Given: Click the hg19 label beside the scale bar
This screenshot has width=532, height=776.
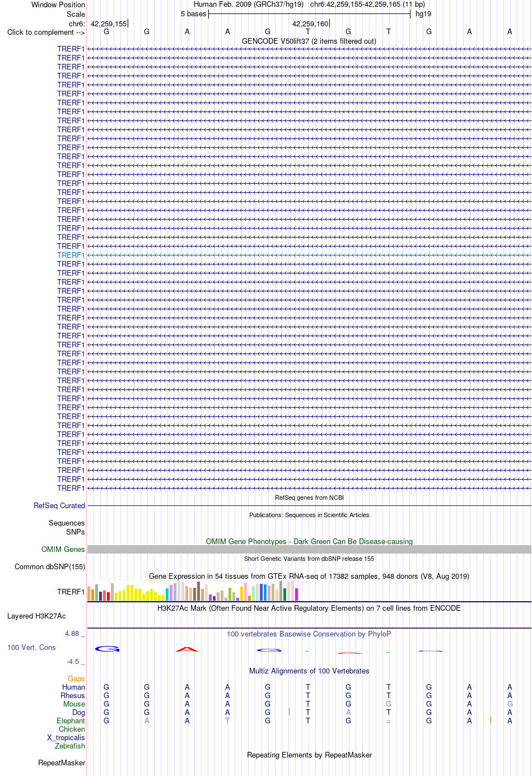Looking at the screenshot, I should click(x=423, y=13).
